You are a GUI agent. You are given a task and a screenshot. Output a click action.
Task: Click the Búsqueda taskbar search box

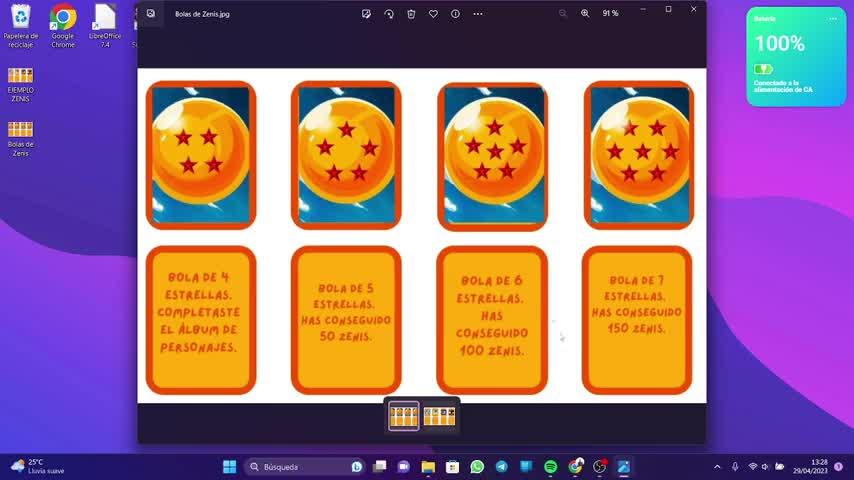[306, 467]
